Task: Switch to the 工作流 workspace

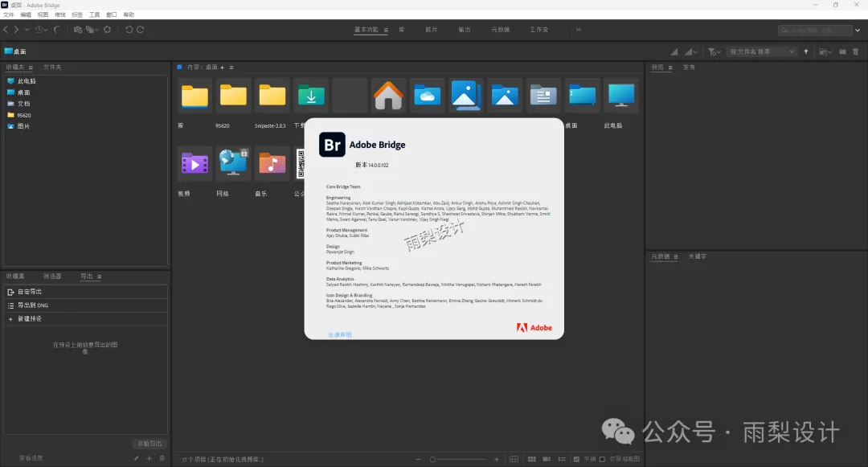Action: coord(538,29)
